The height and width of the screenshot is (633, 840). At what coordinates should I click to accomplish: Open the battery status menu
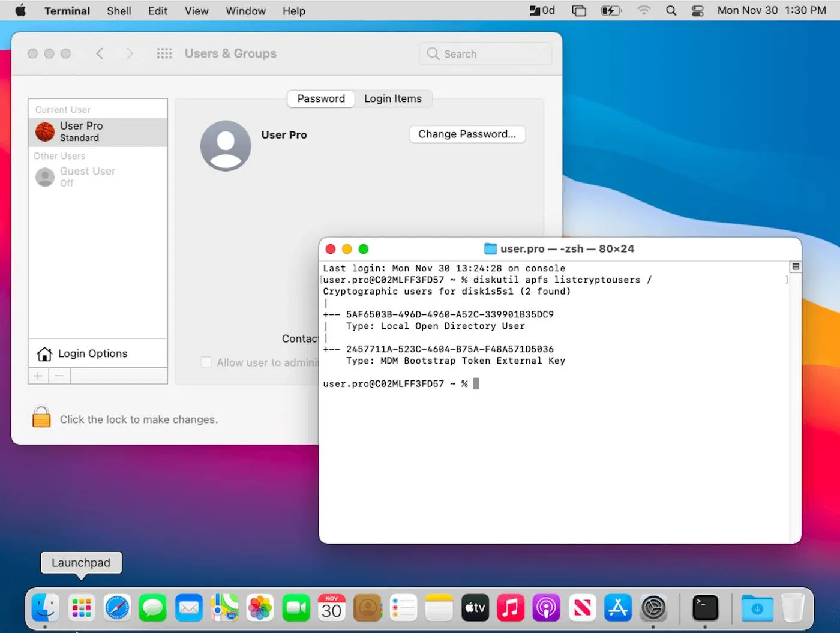(x=611, y=11)
